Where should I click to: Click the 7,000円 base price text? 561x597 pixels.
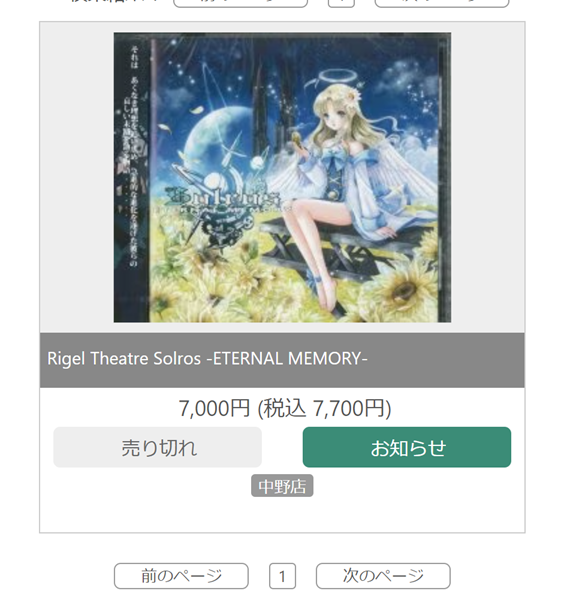coord(214,408)
